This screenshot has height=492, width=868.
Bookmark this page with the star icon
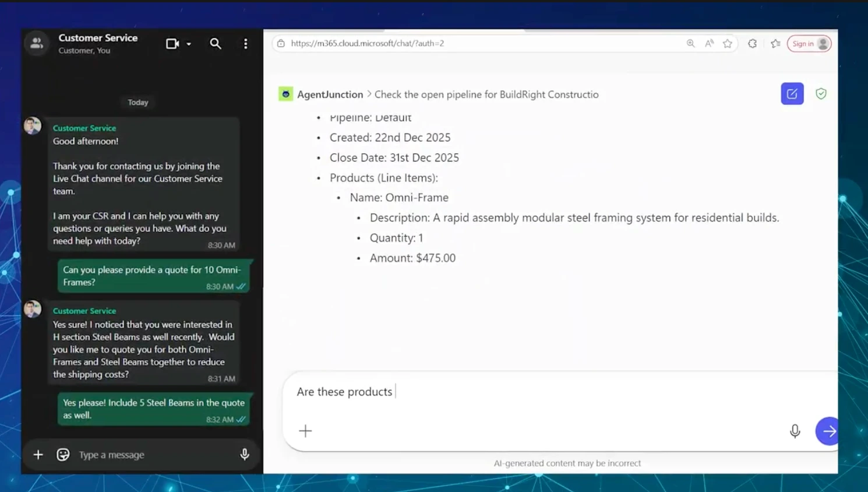click(728, 43)
